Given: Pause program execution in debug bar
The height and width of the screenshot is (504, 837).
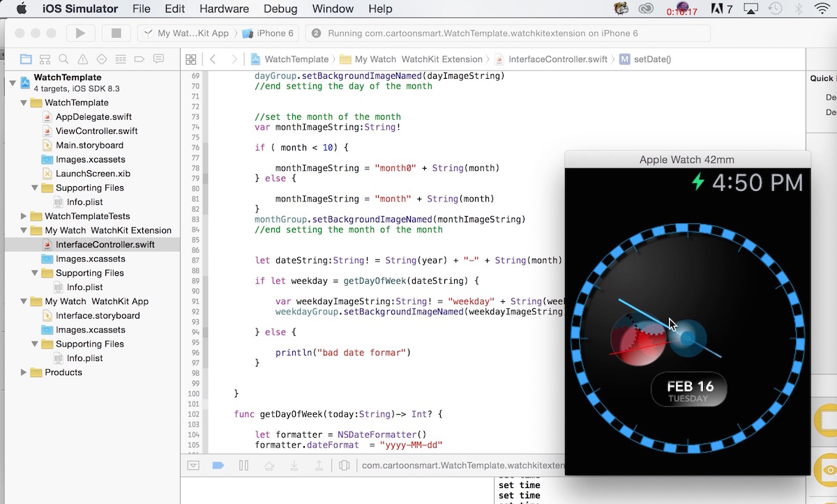Looking at the screenshot, I should [x=243, y=465].
